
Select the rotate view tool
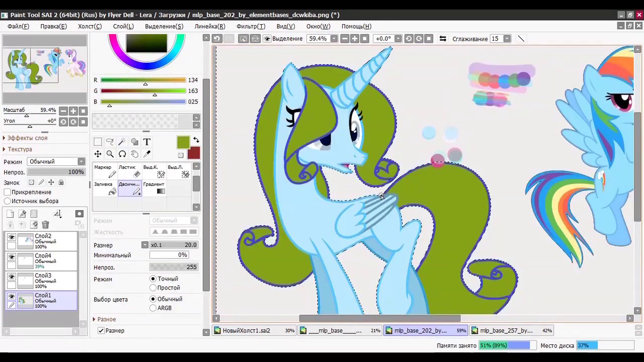[122, 154]
